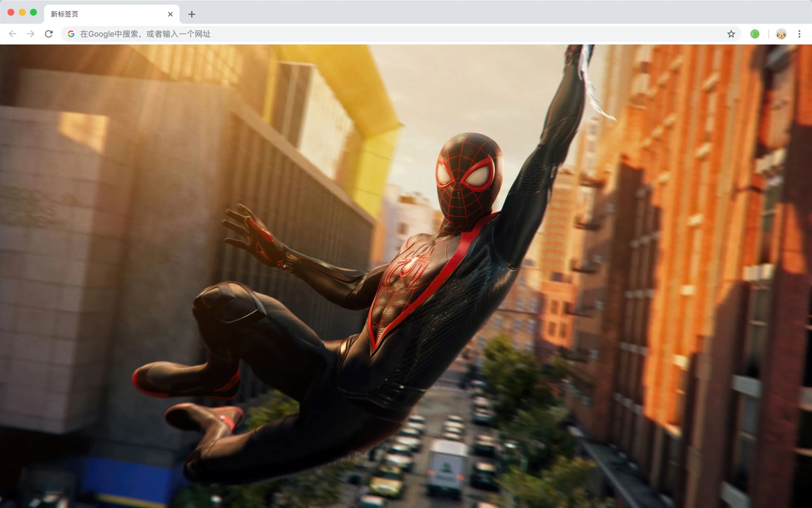The height and width of the screenshot is (508, 812).
Task: Click the extension icon to change wallpaper
Action: pos(754,34)
